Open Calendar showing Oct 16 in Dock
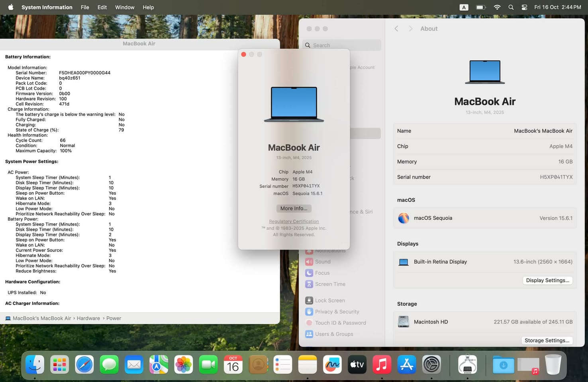The image size is (588, 382). 233,364
